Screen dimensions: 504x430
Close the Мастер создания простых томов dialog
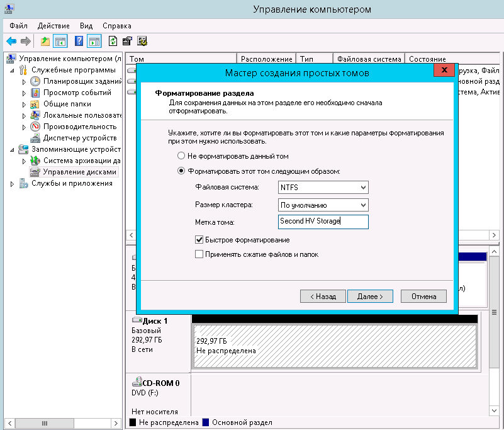point(444,70)
